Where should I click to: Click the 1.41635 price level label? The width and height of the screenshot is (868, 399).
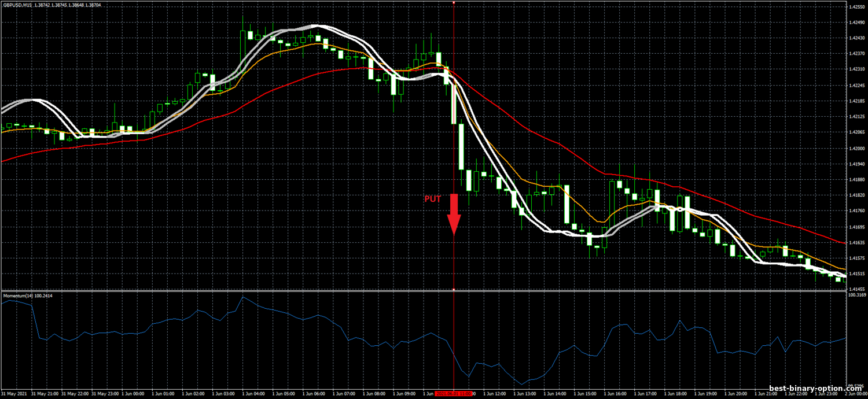[857, 243]
